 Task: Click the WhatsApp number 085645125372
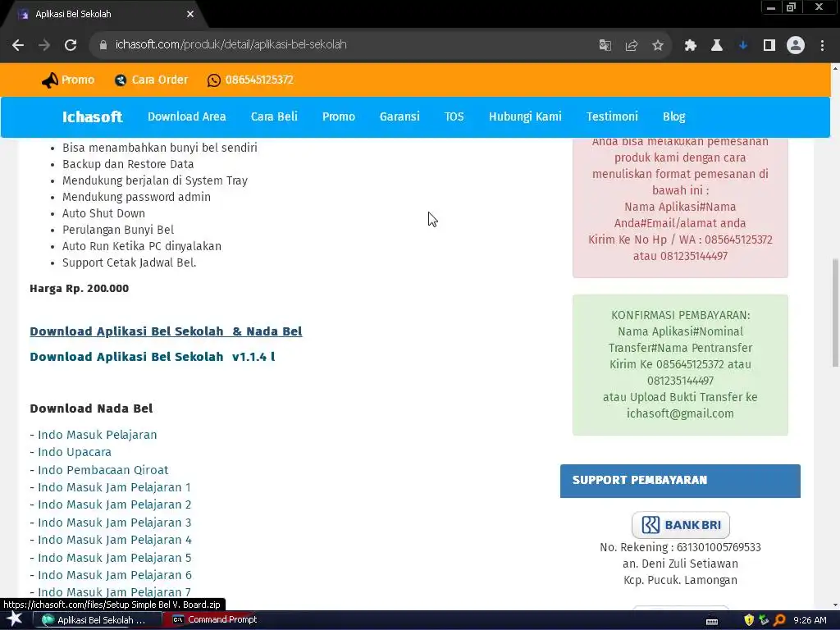coord(259,80)
